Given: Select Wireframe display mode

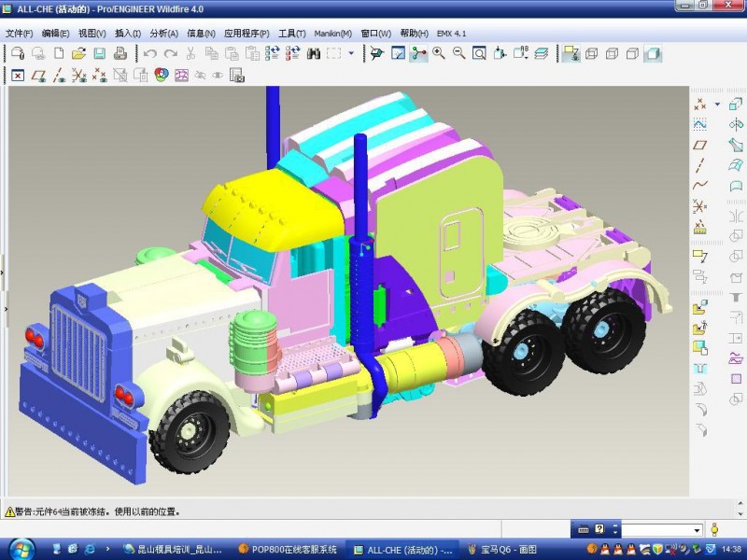Looking at the screenshot, I should (592, 53).
